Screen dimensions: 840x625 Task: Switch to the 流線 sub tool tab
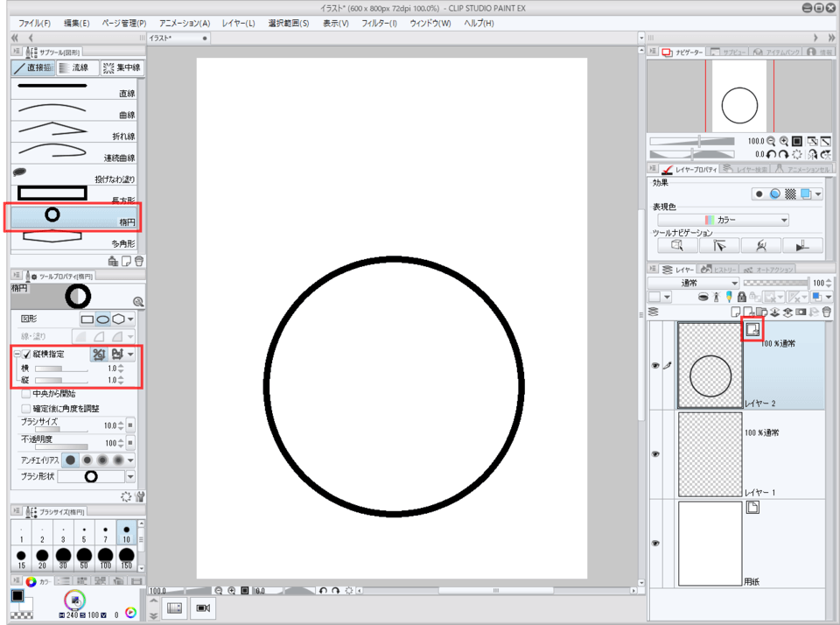(x=73, y=67)
